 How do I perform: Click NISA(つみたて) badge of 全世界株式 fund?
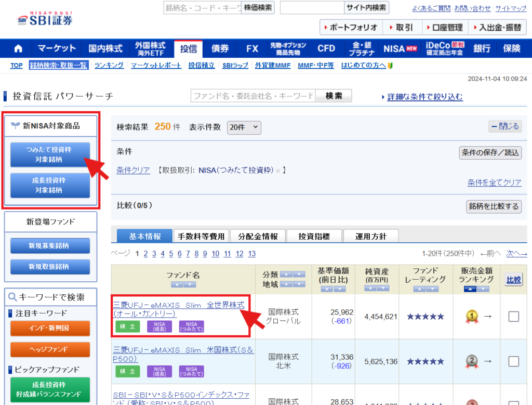[191, 326]
